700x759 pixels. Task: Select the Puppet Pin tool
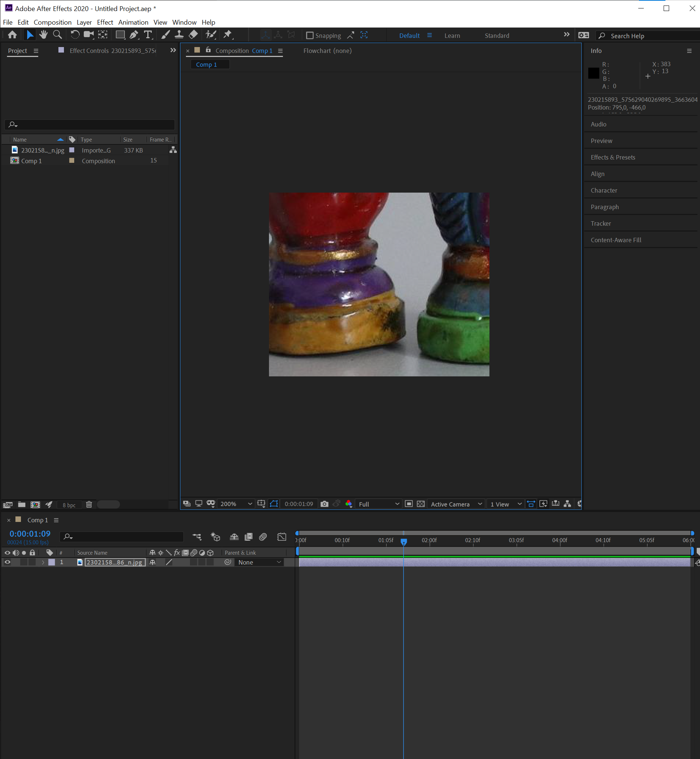[x=228, y=35]
